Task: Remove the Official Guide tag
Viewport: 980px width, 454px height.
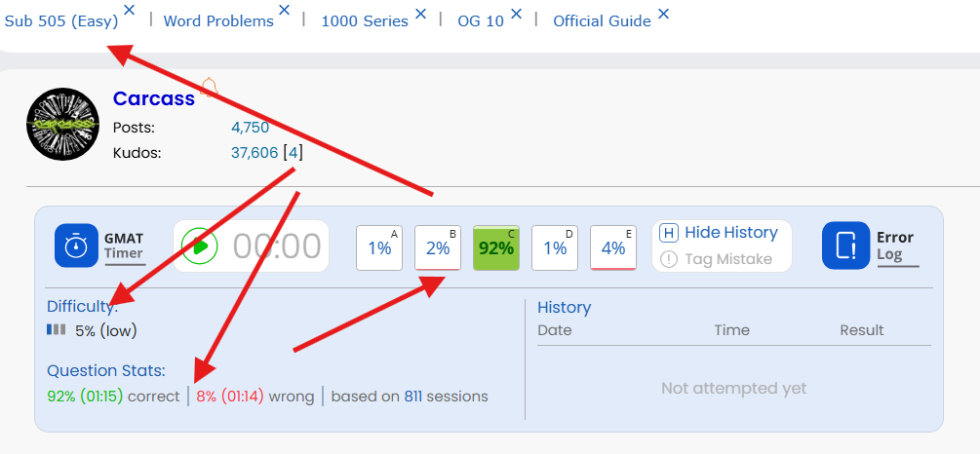Action: (663, 13)
